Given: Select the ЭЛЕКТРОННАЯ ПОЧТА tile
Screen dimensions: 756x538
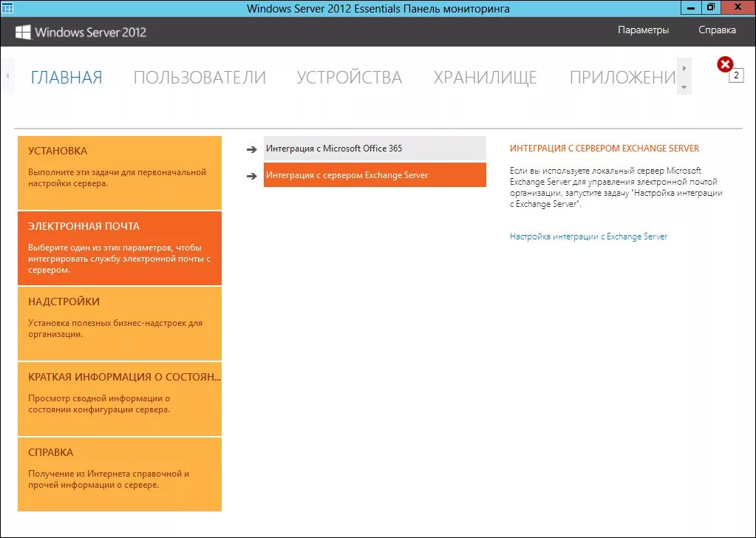Looking at the screenshot, I should pyautogui.click(x=120, y=248).
